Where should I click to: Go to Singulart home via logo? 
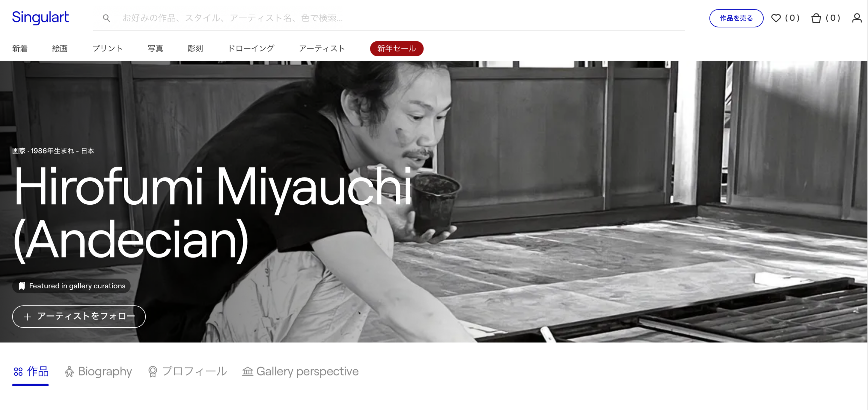click(40, 17)
